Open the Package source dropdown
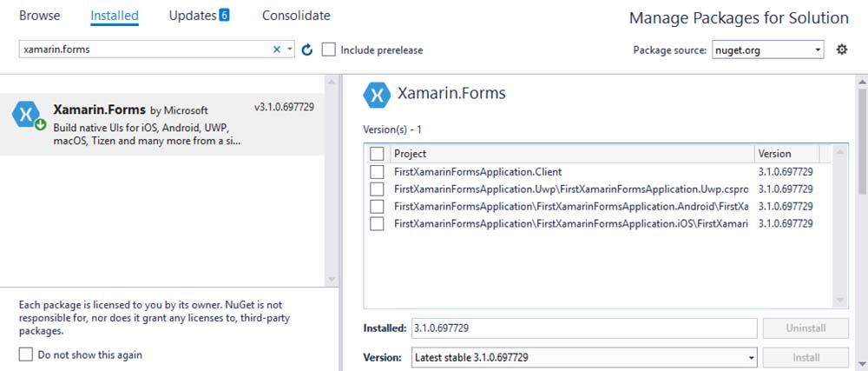The image size is (868, 371). tap(767, 50)
